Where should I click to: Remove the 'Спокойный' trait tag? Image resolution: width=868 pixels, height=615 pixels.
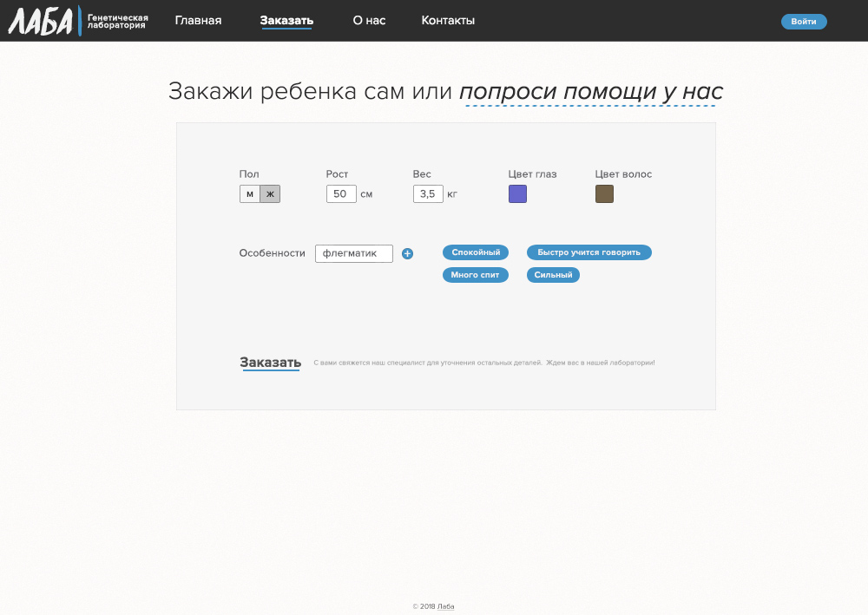(476, 252)
